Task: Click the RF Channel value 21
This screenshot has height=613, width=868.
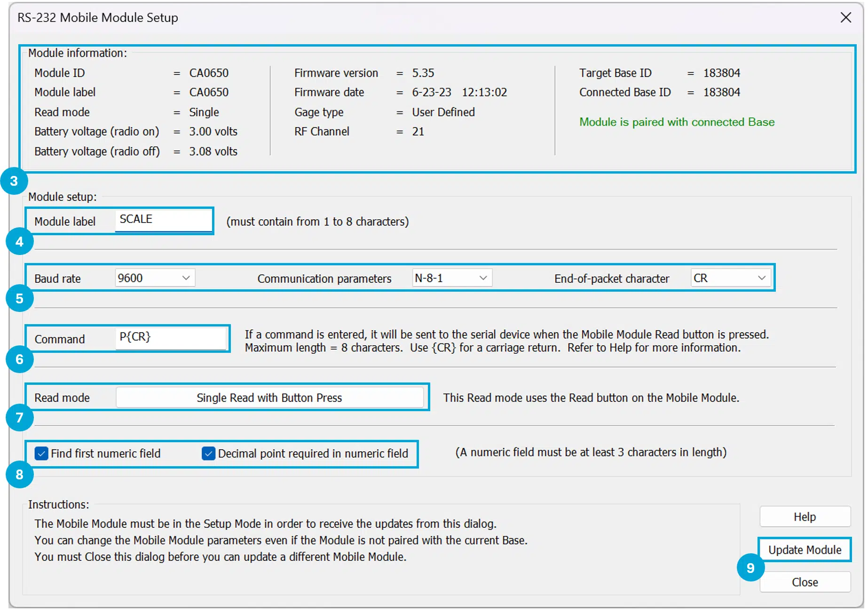Action: 418,131
